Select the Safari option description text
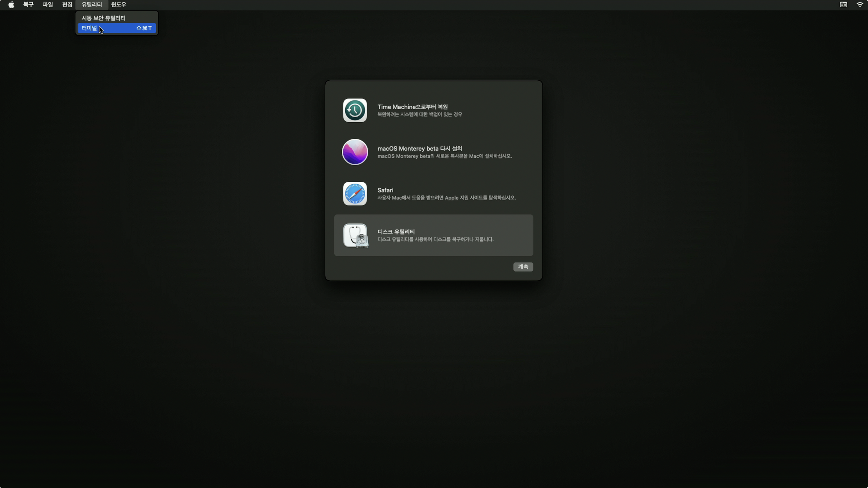 [446, 198]
